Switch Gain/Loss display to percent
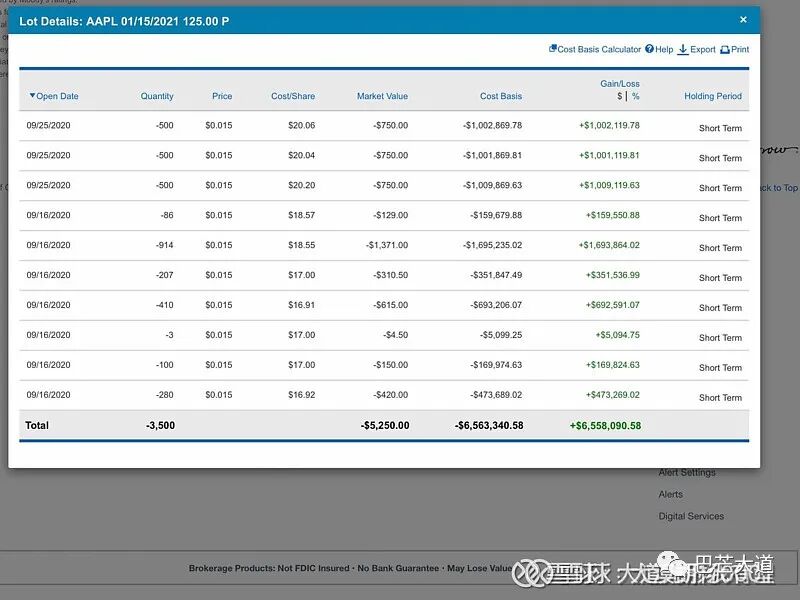Screen dimensions: 800x600 click(635, 96)
